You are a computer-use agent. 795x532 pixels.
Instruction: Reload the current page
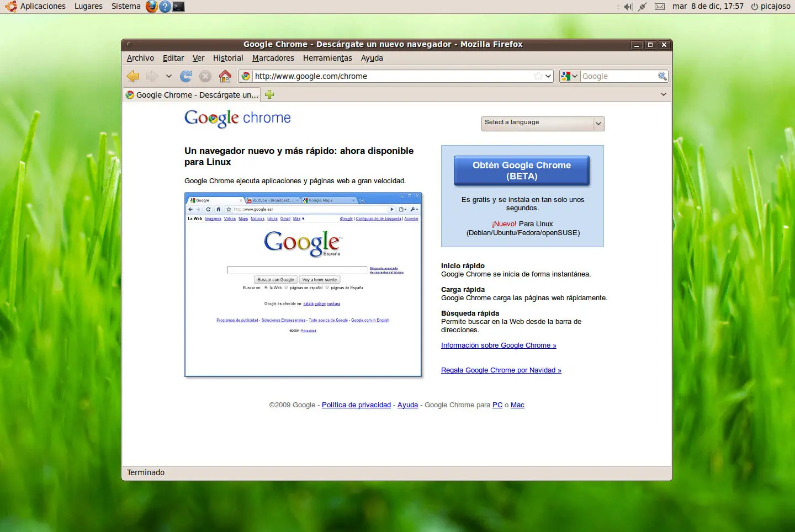(186, 76)
